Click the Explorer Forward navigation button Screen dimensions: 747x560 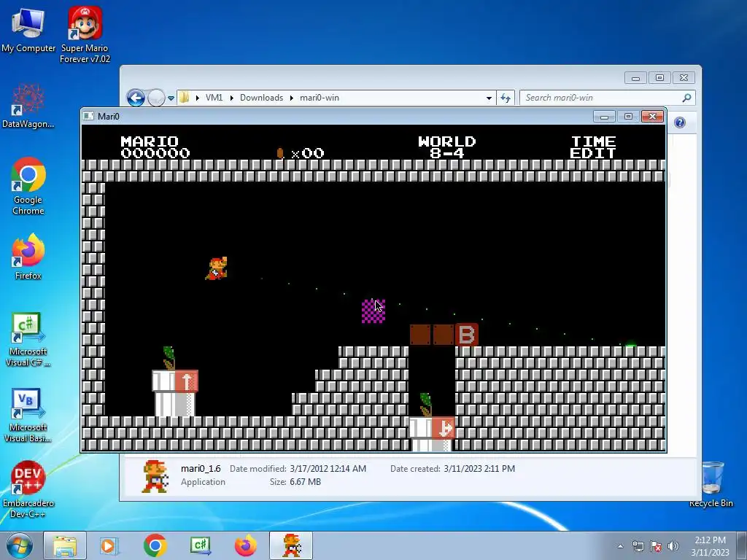(x=156, y=98)
